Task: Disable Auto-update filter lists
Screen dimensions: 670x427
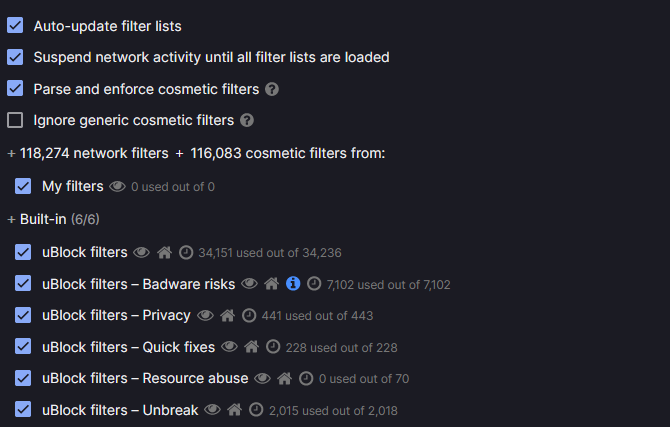Action: click(x=15, y=26)
